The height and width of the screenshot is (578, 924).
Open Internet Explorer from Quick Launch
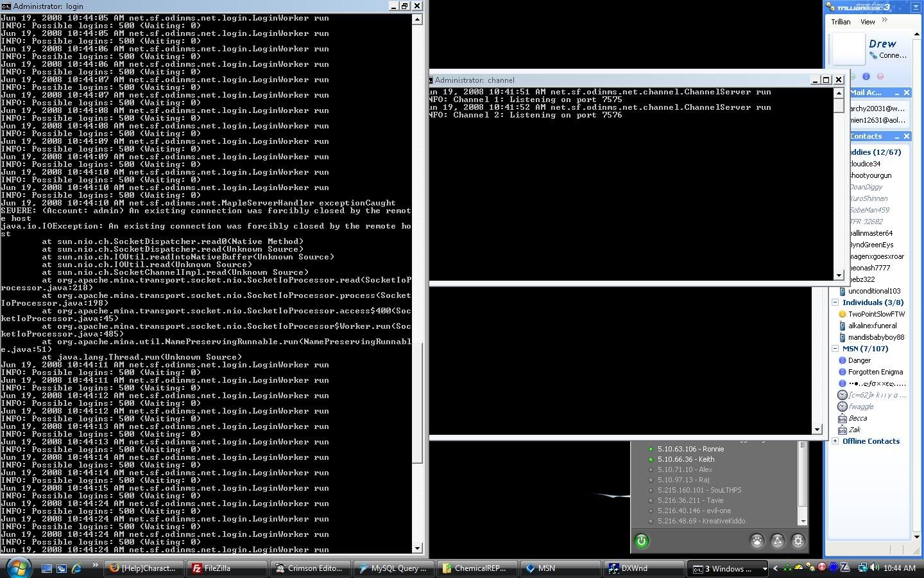(x=77, y=568)
